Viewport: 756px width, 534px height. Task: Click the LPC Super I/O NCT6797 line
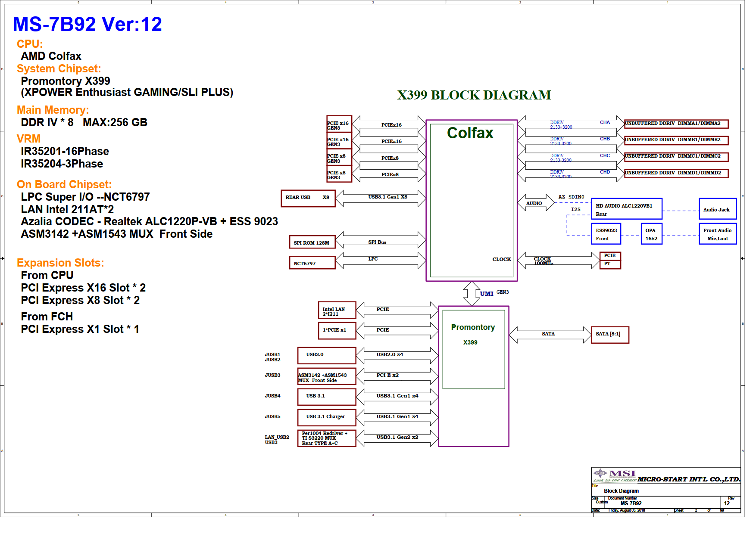85,197
